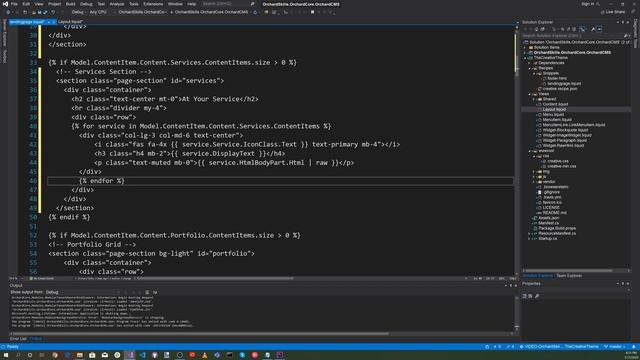The height and width of the screenshot is (360, 640).
Task: Click Properties panel property pages wrench
Action: click(x=537, y=296)
